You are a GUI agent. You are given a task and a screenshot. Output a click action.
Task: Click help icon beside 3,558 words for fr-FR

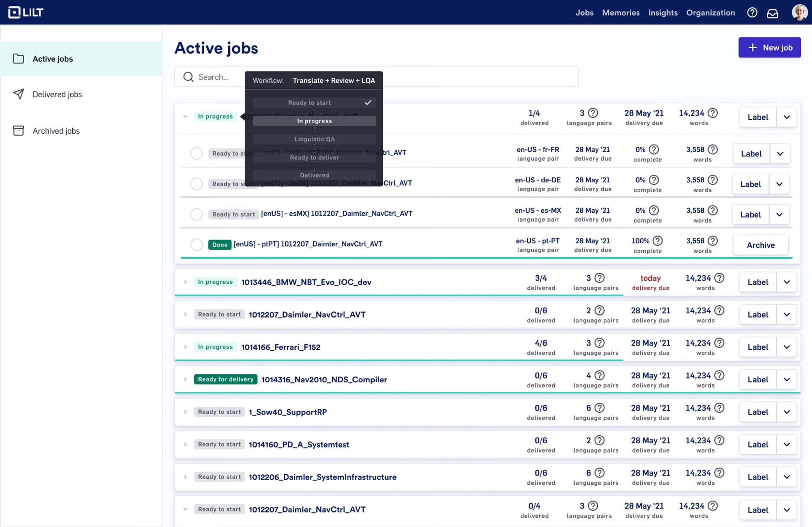coord(713,149)
